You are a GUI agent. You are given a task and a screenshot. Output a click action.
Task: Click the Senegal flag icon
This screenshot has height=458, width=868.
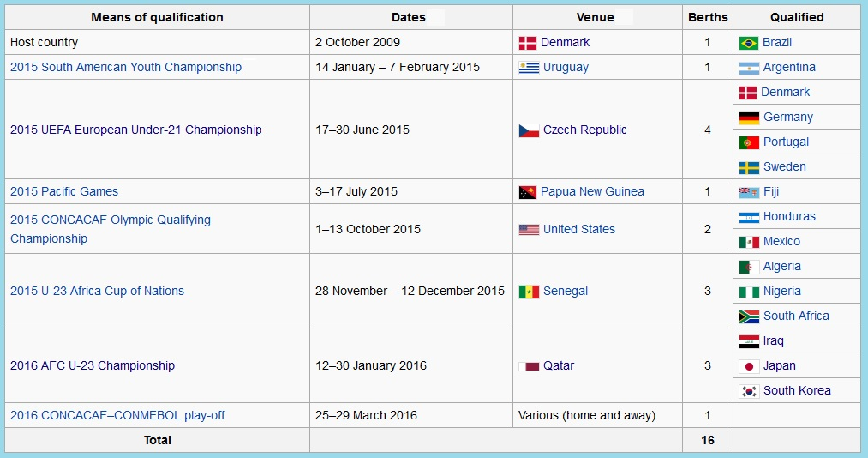click(x=529, y=292)
